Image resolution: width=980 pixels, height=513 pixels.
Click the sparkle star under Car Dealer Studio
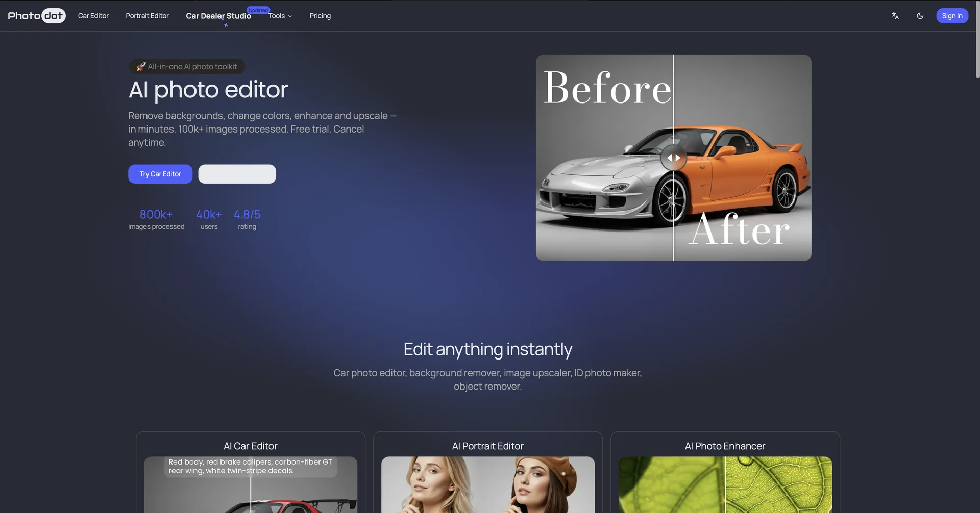(226, 25)
